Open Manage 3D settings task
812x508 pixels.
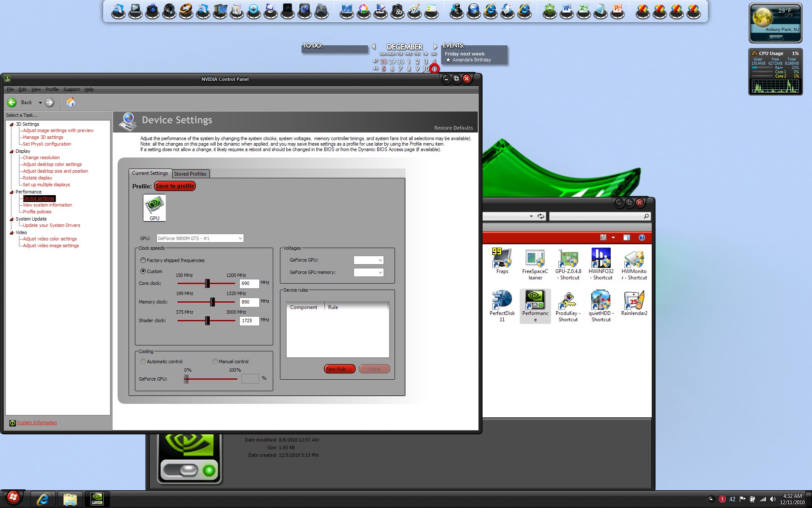(x=43, y=137)
